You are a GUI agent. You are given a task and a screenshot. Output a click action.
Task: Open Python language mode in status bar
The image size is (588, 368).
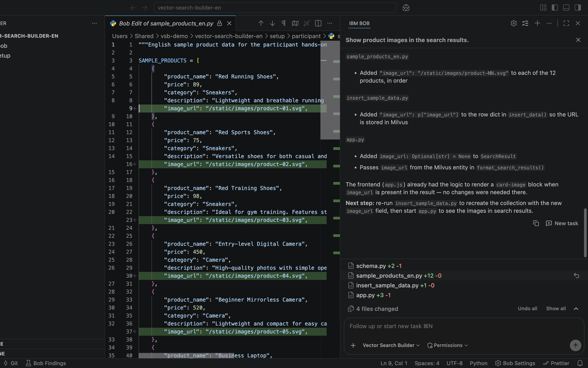[478, 363]
